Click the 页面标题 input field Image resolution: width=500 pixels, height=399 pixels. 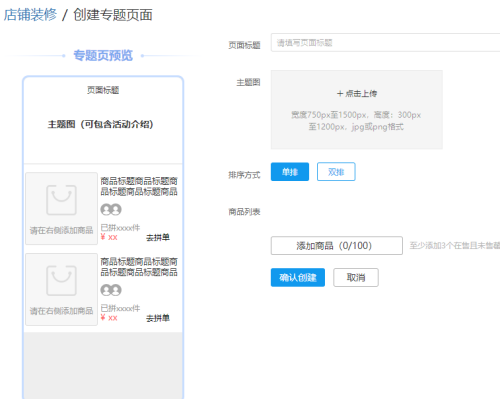(385, 42)
